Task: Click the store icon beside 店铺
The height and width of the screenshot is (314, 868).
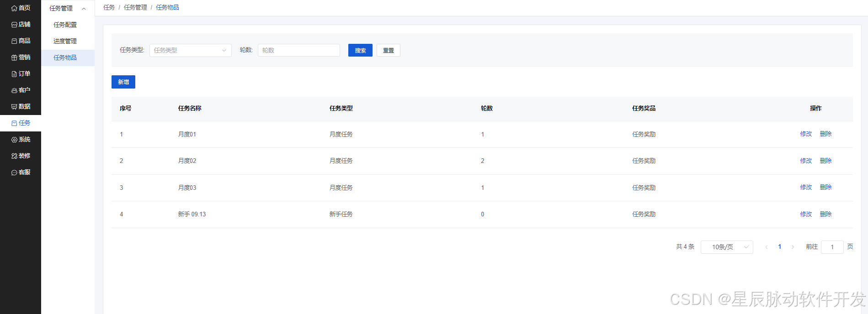Action: pyautogui.click(x=14, y=25)
